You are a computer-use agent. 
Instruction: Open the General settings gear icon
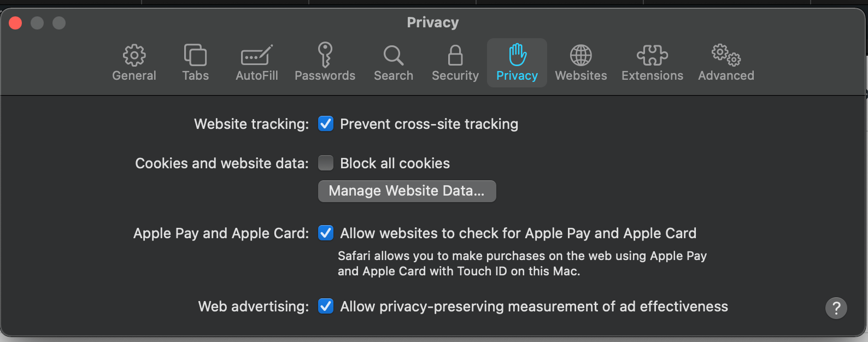point(134,55)
